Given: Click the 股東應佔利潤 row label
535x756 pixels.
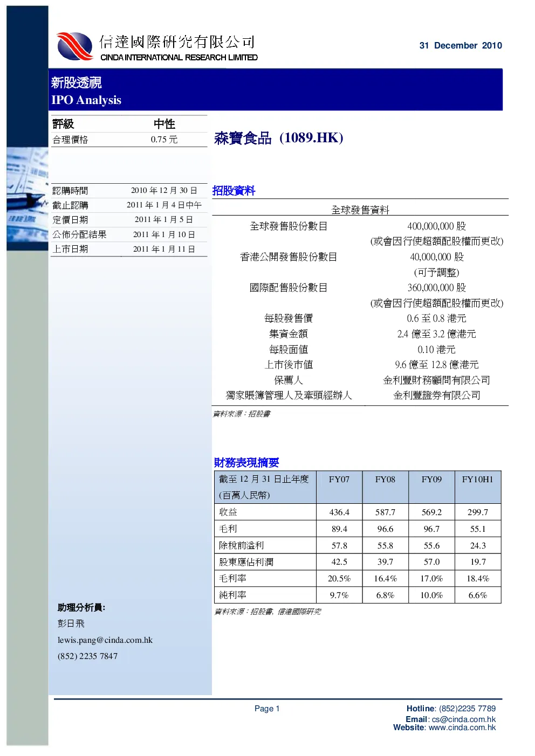Looking at the screenshot, I should [x=246, y=562].
